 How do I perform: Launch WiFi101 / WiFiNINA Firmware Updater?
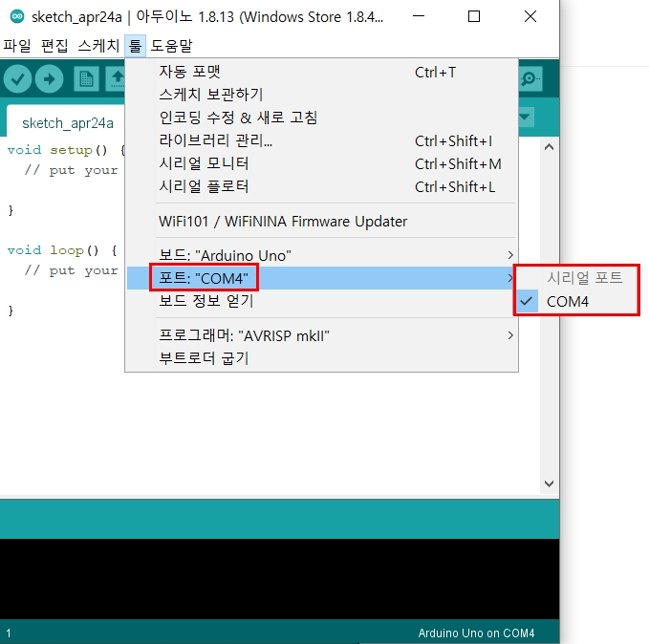(322, 222)
